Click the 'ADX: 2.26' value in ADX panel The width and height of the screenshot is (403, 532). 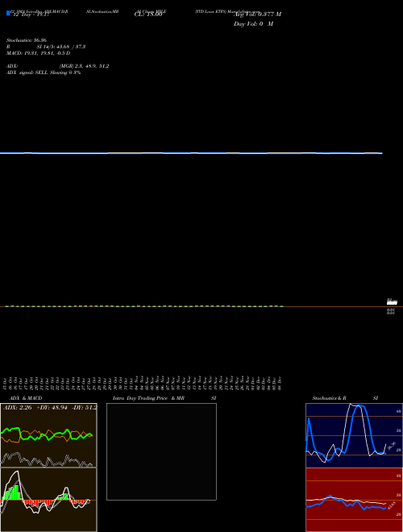pyautogui.click(x=17, y=408)
